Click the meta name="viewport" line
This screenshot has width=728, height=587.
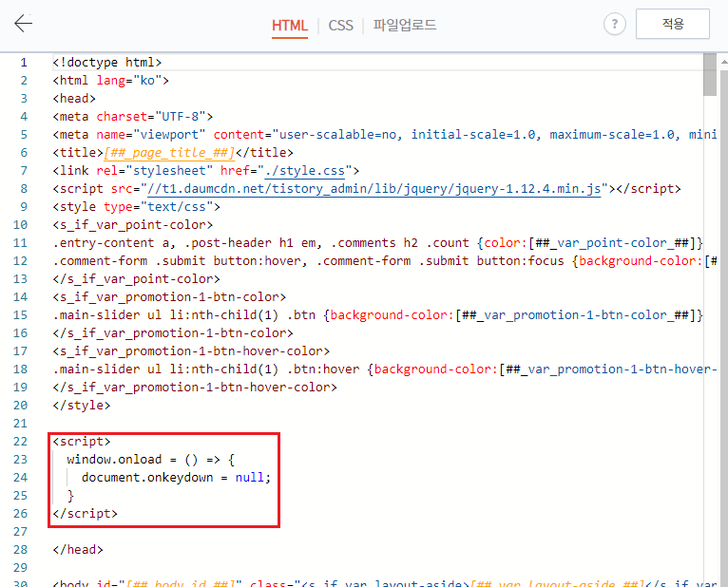coord(384,135)
